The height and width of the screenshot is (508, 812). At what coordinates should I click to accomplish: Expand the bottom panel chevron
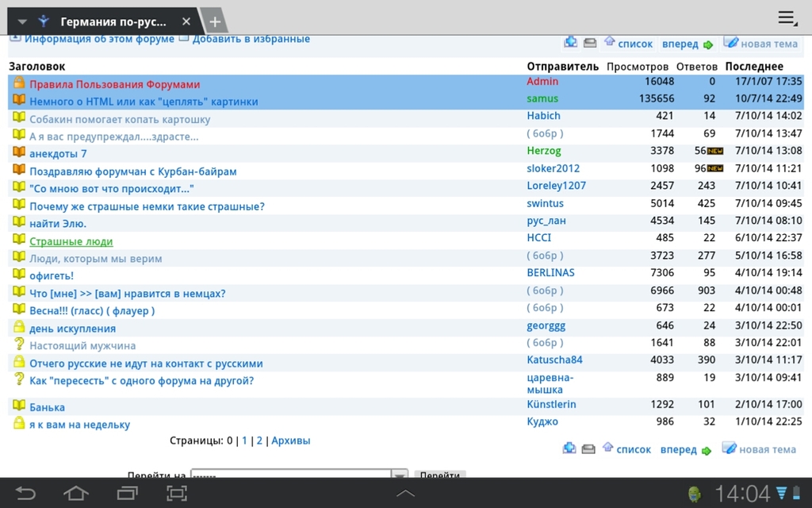405,494
